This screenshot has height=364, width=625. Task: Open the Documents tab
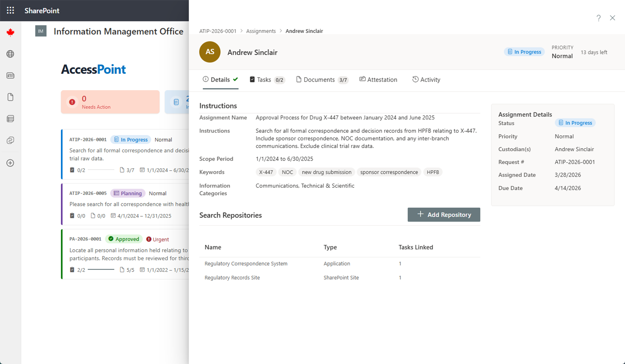click(x=320, y=79)
